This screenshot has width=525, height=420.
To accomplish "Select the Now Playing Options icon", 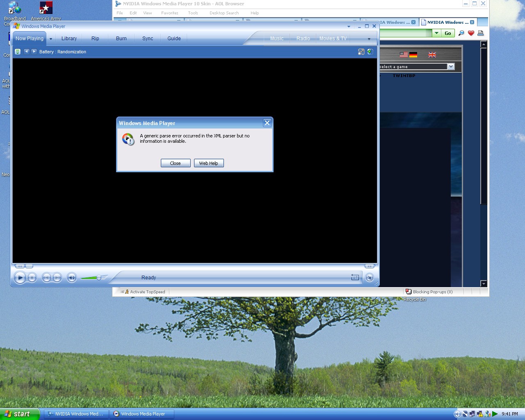I will pos(18,52).
